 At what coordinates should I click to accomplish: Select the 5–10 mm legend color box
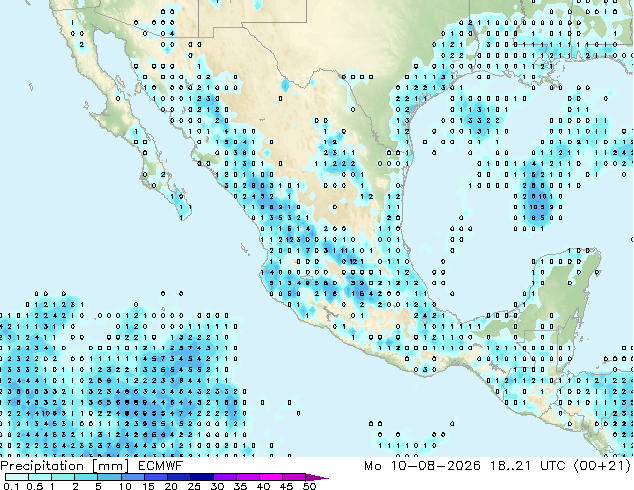click(x=109, y=477)
